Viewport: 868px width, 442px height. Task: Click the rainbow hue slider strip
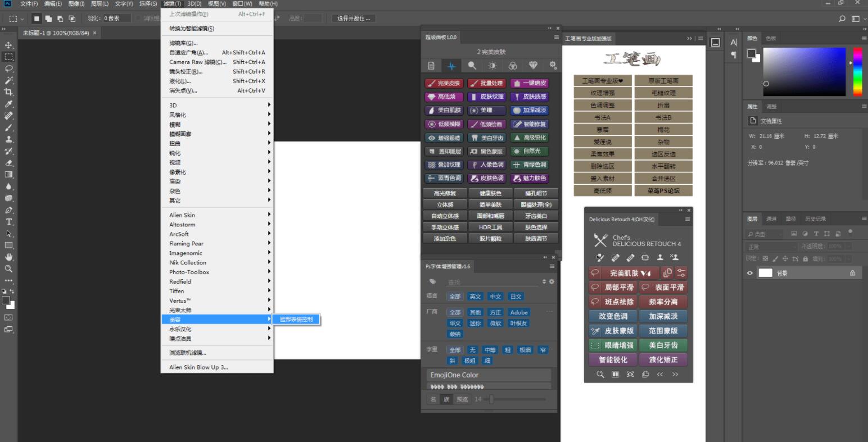tap(858, 71)
